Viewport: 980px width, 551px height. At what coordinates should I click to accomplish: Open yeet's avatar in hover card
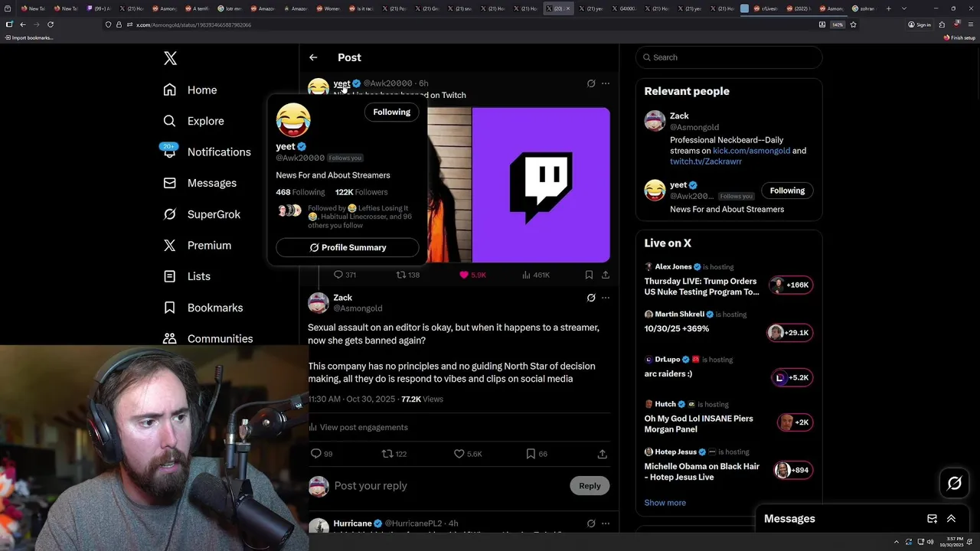293,120
